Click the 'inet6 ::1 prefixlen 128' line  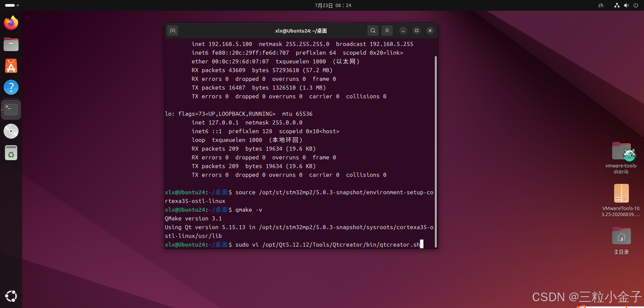coord(266,131)
